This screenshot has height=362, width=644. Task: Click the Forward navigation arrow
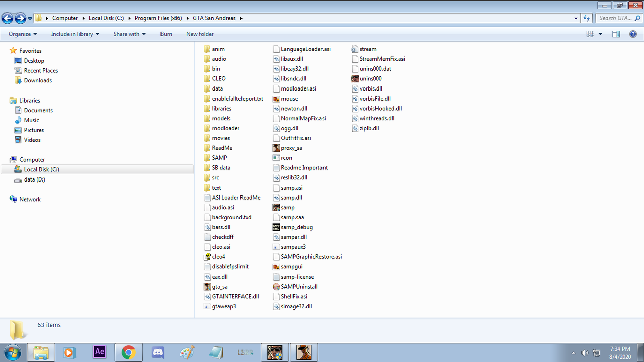pyautogui.click(x=20, y=19)
